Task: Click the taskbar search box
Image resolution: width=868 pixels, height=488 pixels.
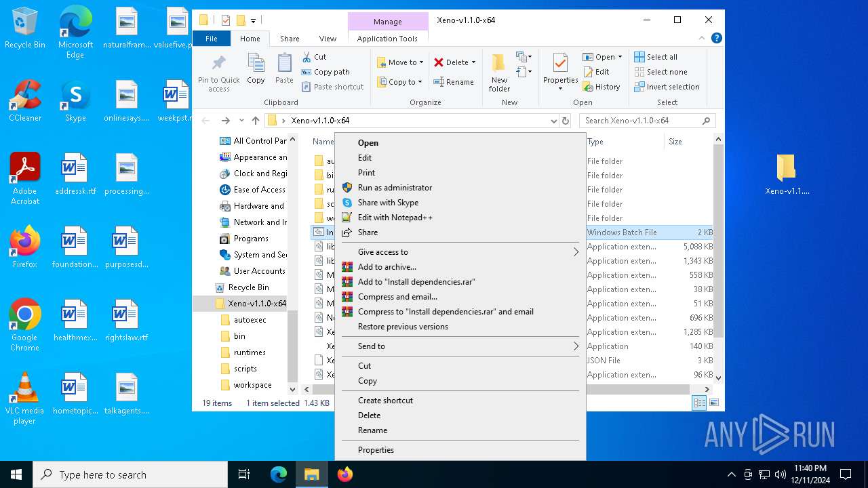Action: click(130, 474)
